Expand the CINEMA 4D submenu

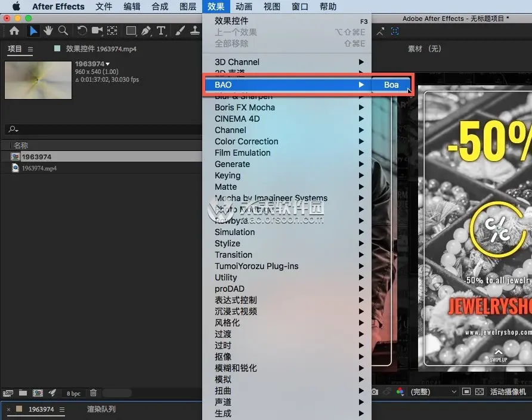287,119
